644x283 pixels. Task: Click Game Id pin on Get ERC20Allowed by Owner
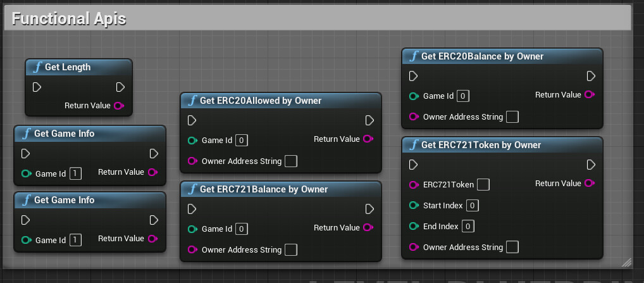point(192,141)
